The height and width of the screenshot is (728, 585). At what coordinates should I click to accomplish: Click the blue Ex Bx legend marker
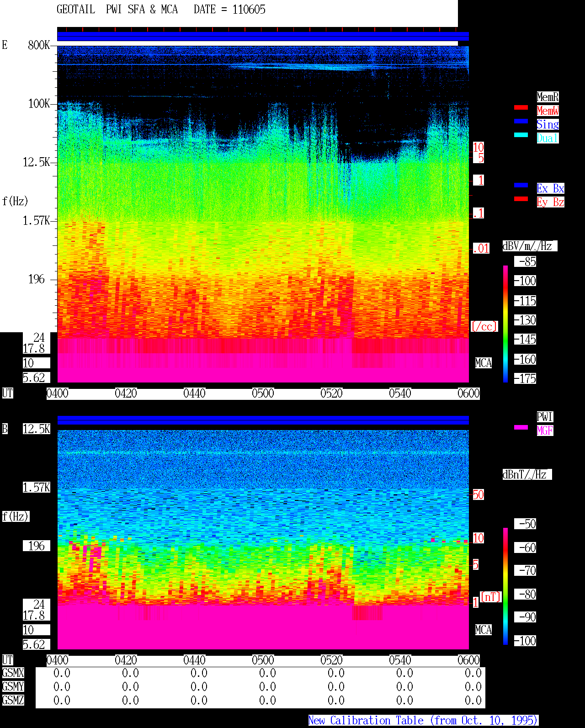coord(521,185)
